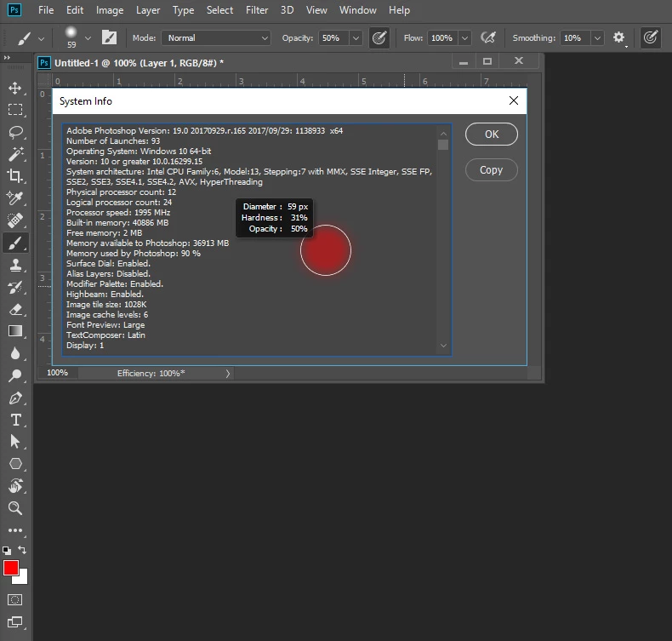The height and width of the screenshot is (641, 672).
Task: Toggle the Brush Settings panel
Action: [x=109, y=37]
